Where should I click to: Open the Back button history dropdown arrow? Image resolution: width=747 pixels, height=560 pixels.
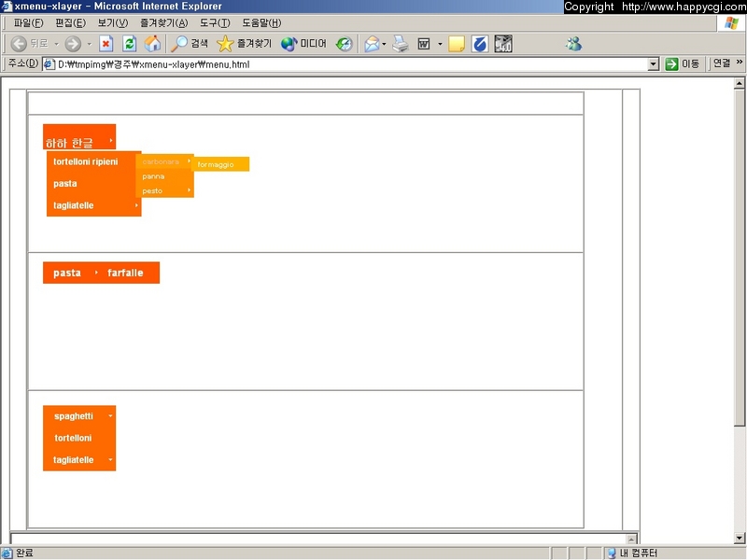[x=56, y=44]
